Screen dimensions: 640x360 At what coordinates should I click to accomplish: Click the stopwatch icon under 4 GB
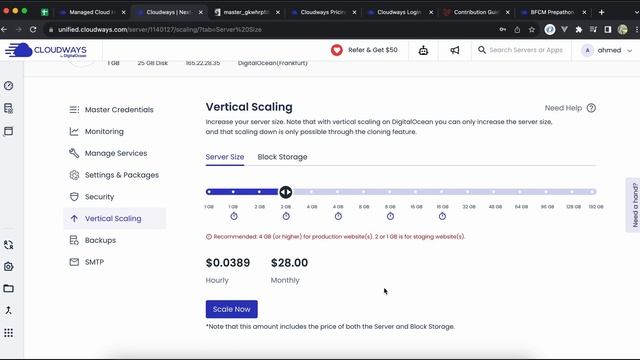click(338, 216)
